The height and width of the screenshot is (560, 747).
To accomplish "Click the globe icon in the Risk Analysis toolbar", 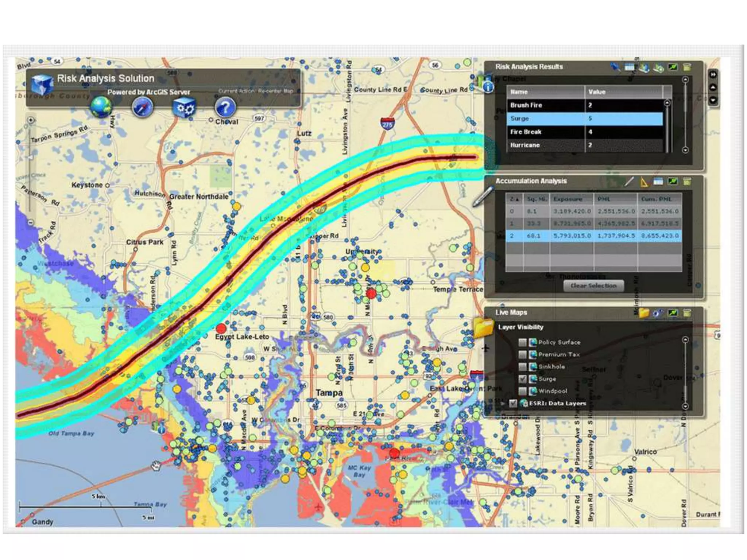I will point(101,107).
